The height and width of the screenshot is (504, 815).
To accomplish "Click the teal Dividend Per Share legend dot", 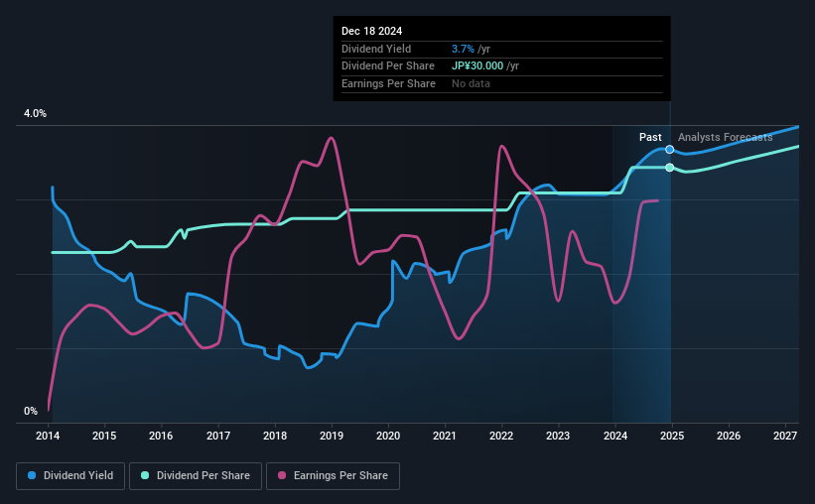I will point(145,475).
